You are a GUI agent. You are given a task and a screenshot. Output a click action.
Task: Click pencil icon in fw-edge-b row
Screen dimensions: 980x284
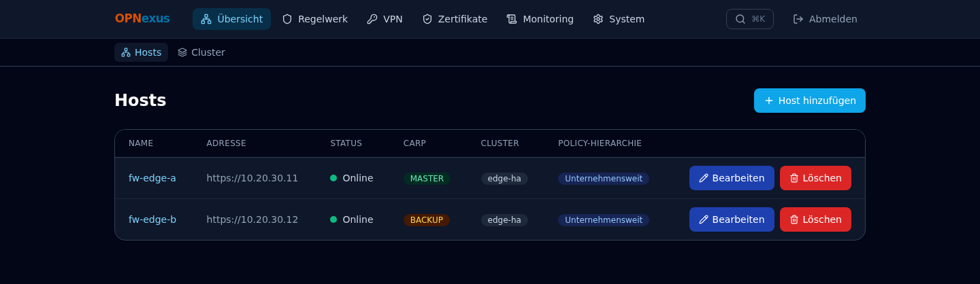[x=704, y=219]
